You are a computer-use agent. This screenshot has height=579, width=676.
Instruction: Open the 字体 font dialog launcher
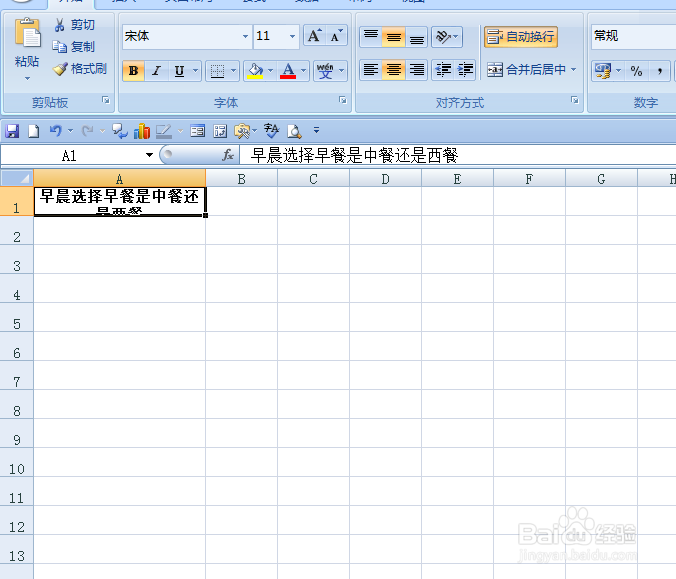click(x=343, y=100)
